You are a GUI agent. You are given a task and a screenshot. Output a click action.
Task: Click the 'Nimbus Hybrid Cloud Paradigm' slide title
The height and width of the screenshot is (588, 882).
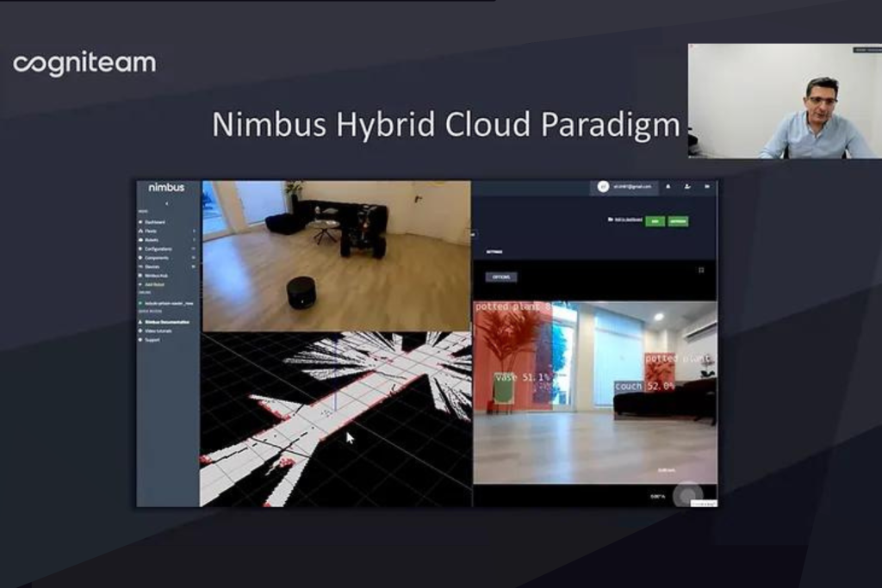(446, 124)
